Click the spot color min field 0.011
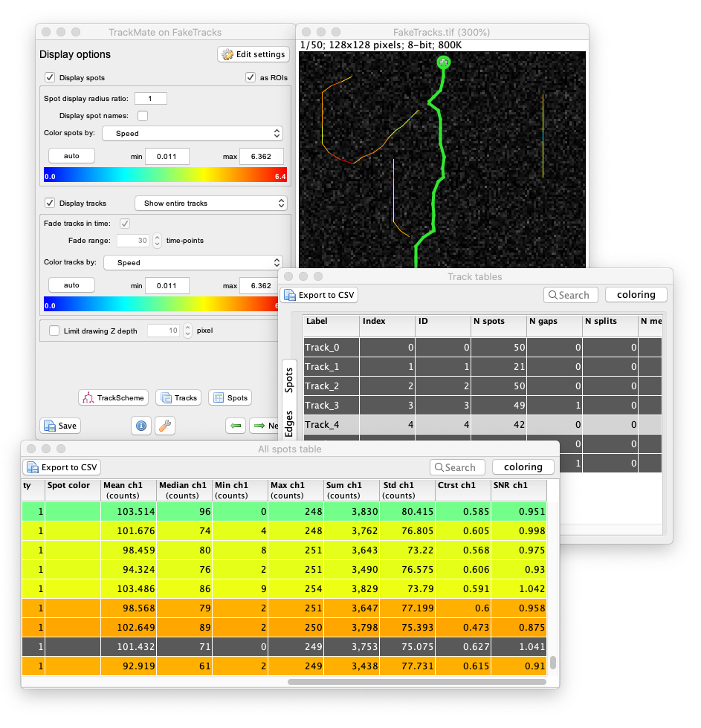Screen dimensions: 701x728 [x=167, y=157]
